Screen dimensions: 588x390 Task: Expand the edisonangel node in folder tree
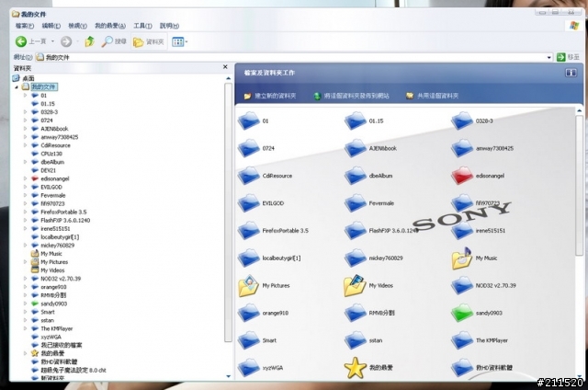[x=25, y=178]
